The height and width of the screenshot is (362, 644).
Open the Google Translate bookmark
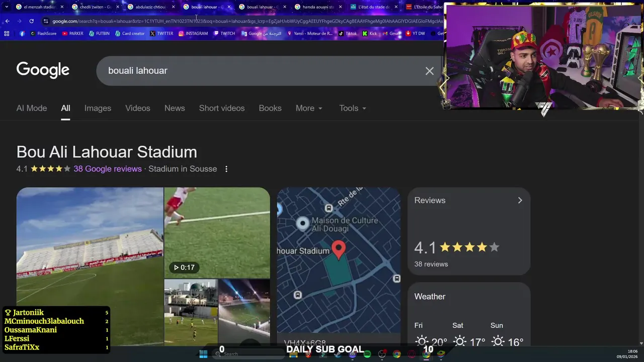click(261, 34)
